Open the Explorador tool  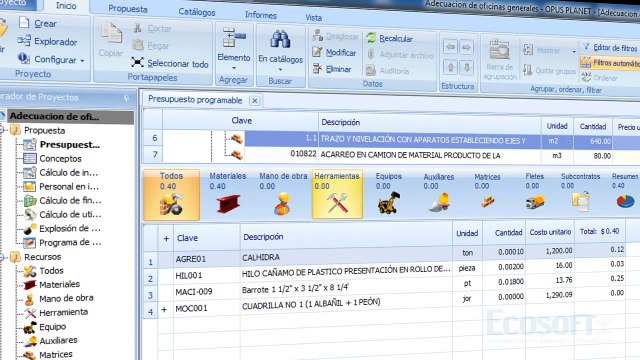pyautogui.click(x=47, y=41)
